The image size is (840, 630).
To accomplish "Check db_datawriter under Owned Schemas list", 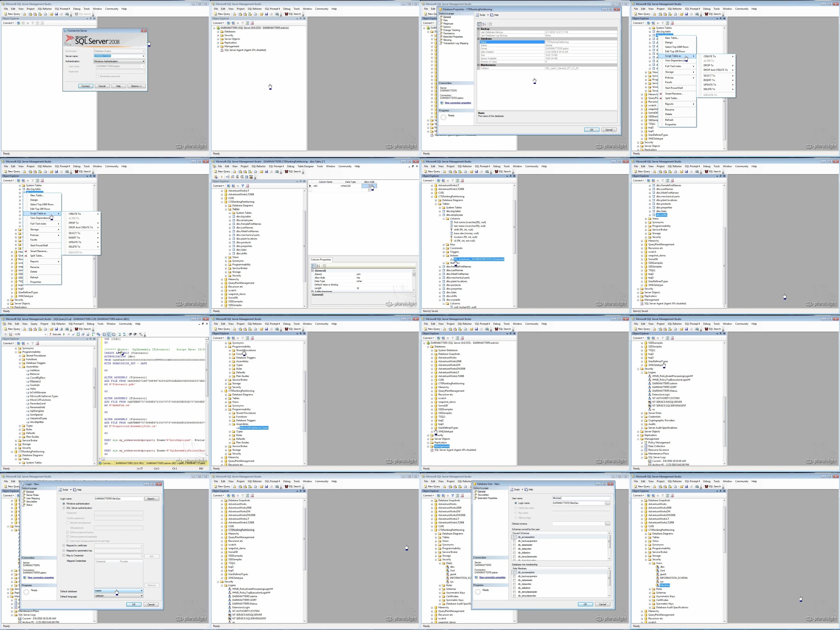I will [514, 549].
